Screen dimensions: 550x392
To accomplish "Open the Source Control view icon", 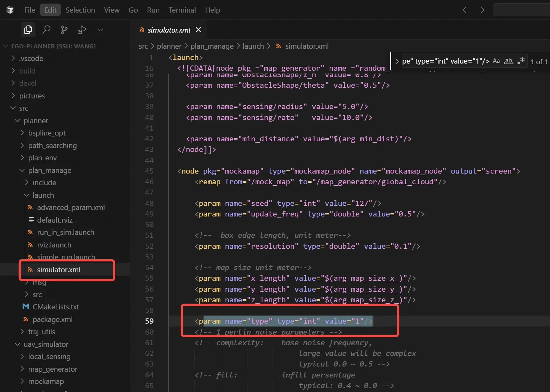I will click(x=64, y=30).
